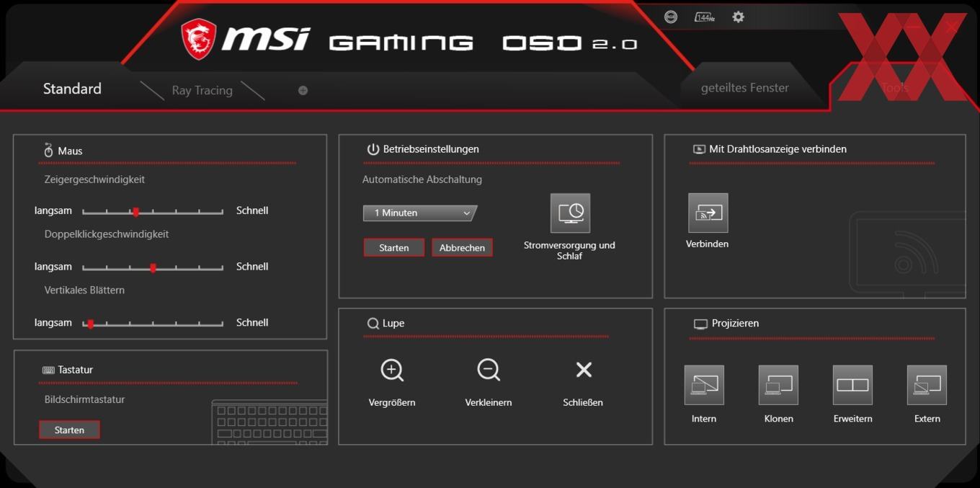Screen dimensions: 980x488
Task: Click the keyboard icon beside Tastatur
Action: (48, 370)
